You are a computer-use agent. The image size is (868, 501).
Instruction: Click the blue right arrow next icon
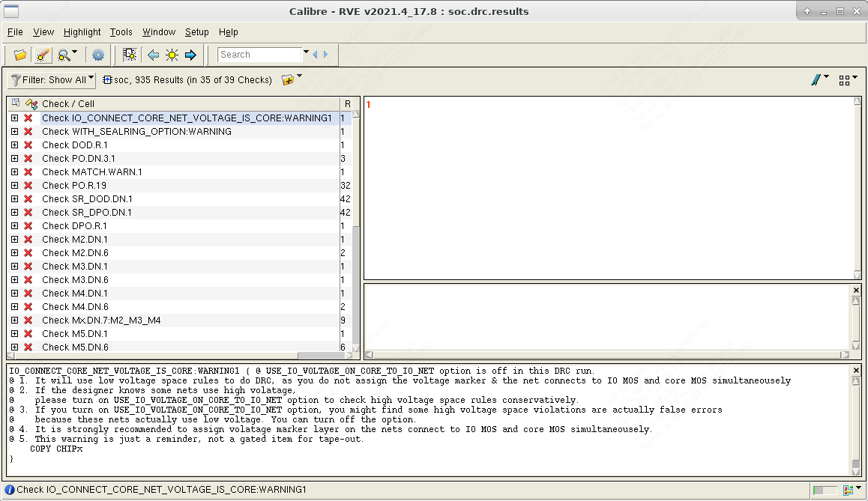pyautogui.click(x=190, y=55)
